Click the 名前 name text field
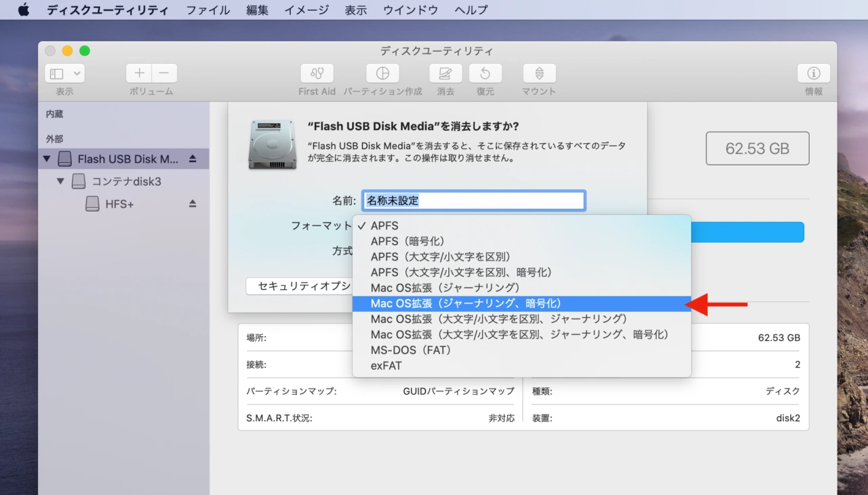Image resolution: width=868 pixels, height=495 pixels. coord(473,201)
